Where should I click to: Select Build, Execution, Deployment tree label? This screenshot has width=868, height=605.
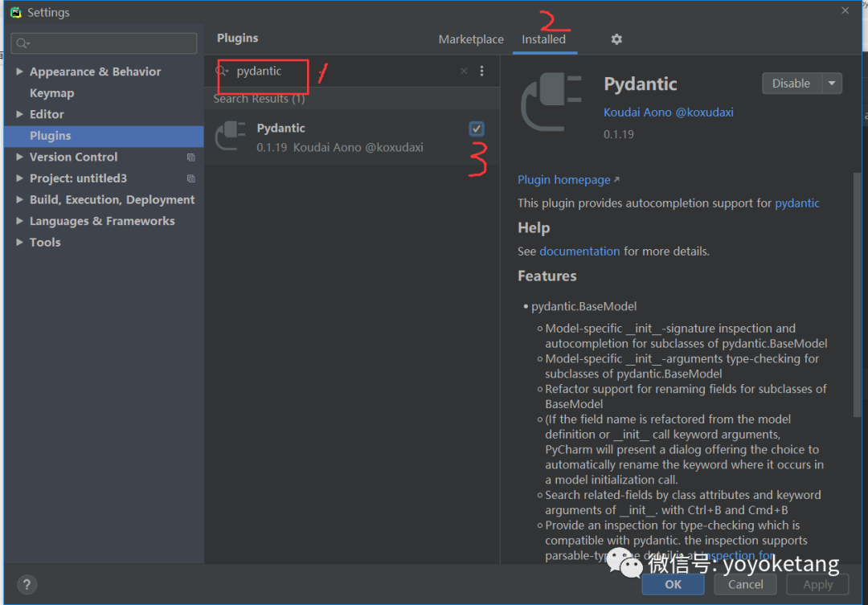tap(112, 199)
